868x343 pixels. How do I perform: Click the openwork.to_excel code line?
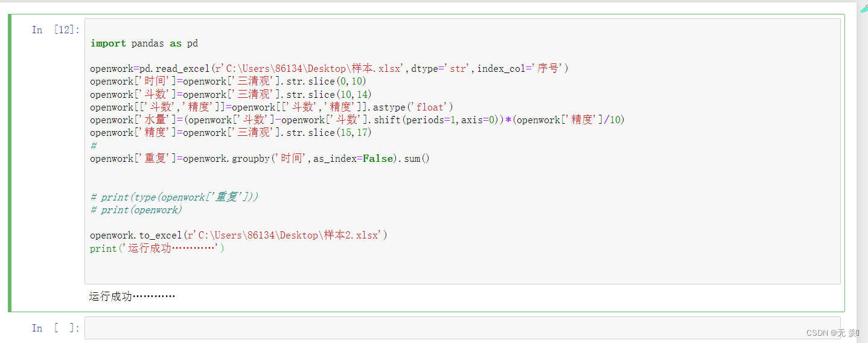click(239, 236)
